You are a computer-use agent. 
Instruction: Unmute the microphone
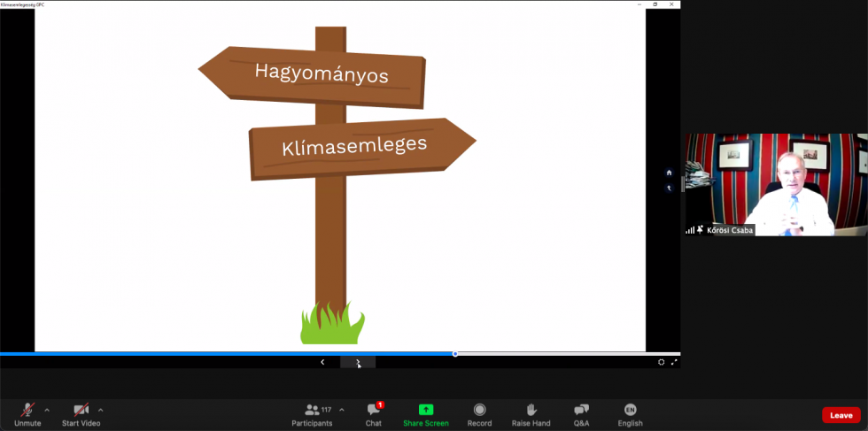27,411
